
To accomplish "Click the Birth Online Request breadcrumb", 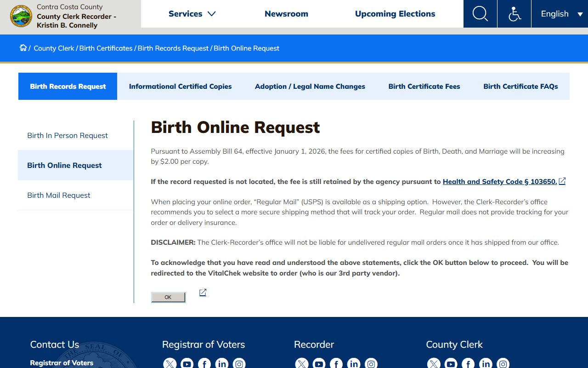I will (246, 48).
